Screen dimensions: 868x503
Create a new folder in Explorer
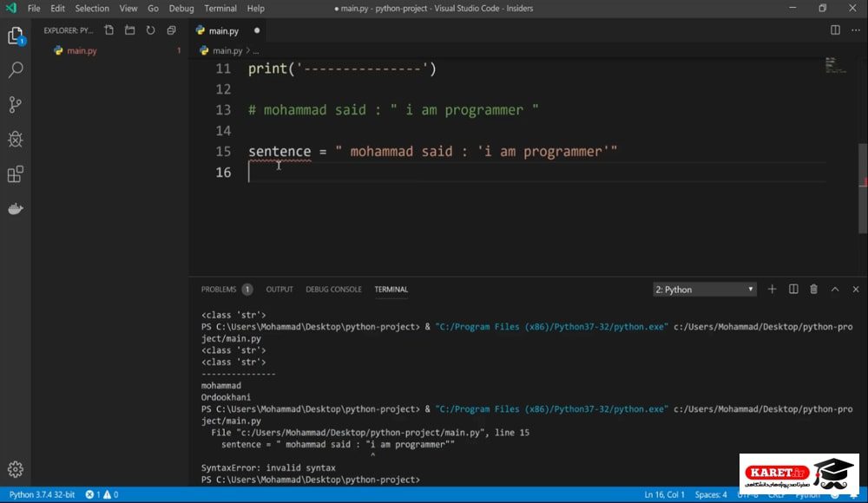point(129,30)
